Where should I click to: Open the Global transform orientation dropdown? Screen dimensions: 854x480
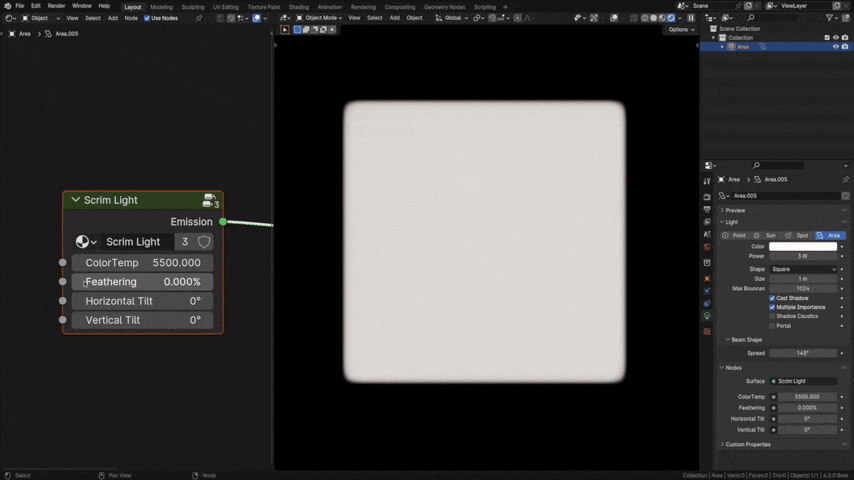click(x=452, y=18)
